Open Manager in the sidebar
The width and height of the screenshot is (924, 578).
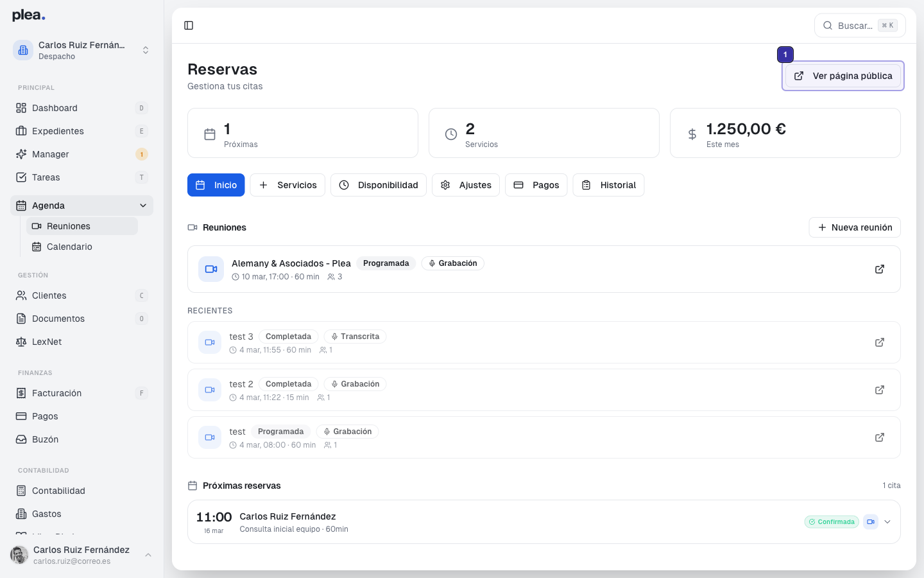coord(81,154)
